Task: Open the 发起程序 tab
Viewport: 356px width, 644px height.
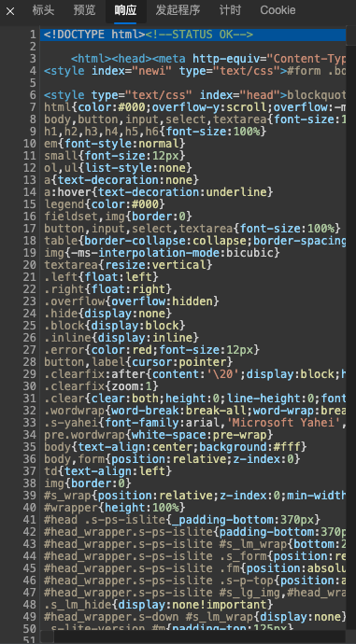Action: click(x=178, y=10)
